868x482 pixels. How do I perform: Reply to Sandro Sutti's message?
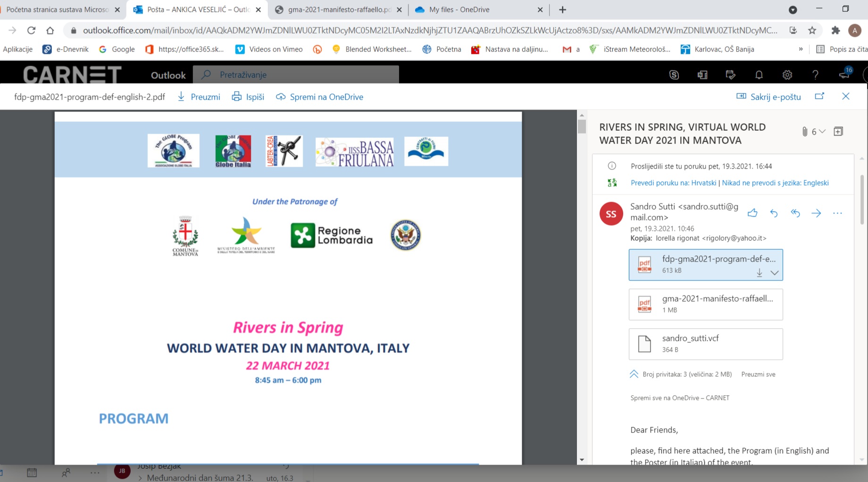[x=774, y=213]
